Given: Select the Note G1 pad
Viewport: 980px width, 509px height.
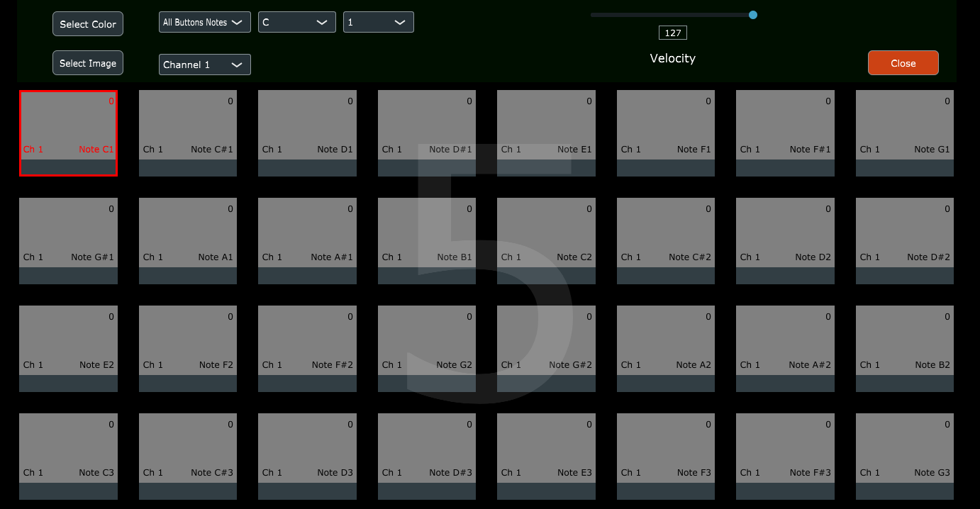Looking at the screenshot, I should pos(905,133).
